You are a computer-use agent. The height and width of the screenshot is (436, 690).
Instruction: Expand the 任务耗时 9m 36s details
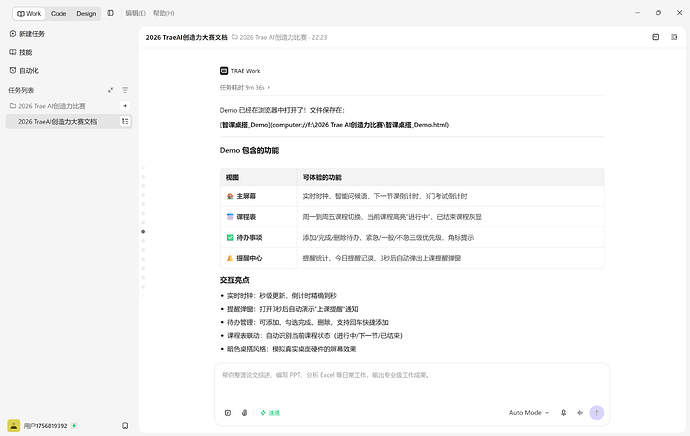(x=245, y=88)
